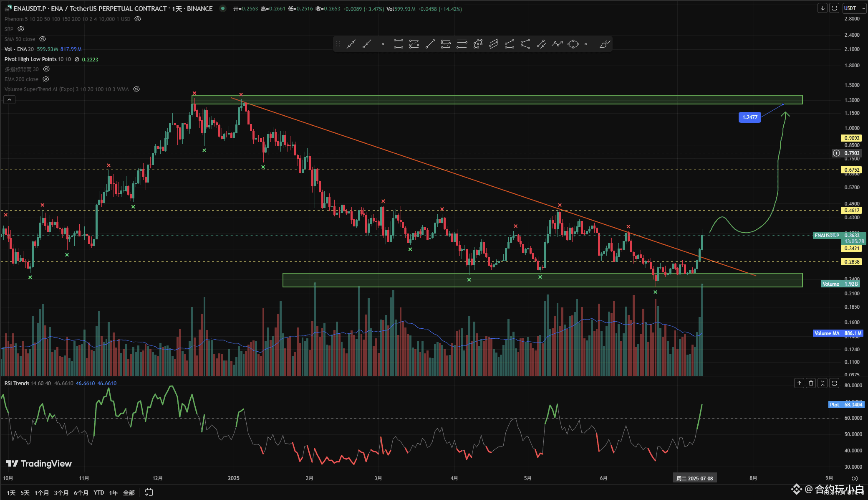Click the ENAUSDT.P symbol title

click(x=113, y=8)
